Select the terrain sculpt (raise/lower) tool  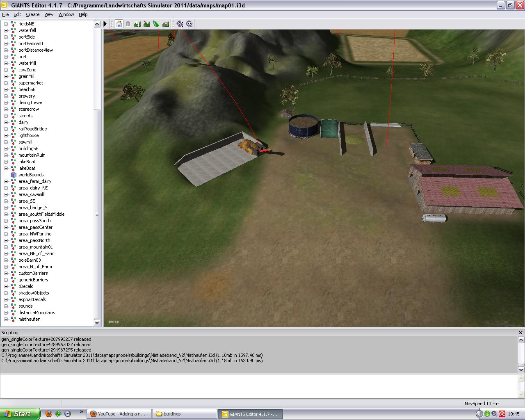click(137, 24)
